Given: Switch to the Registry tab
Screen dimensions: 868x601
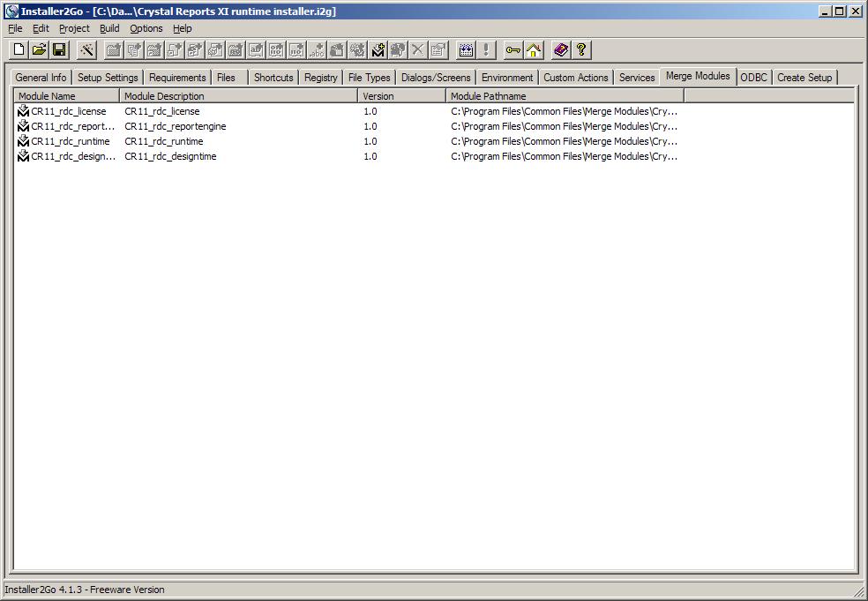Looking at the screenshot, I should click(x=320, y=78).
